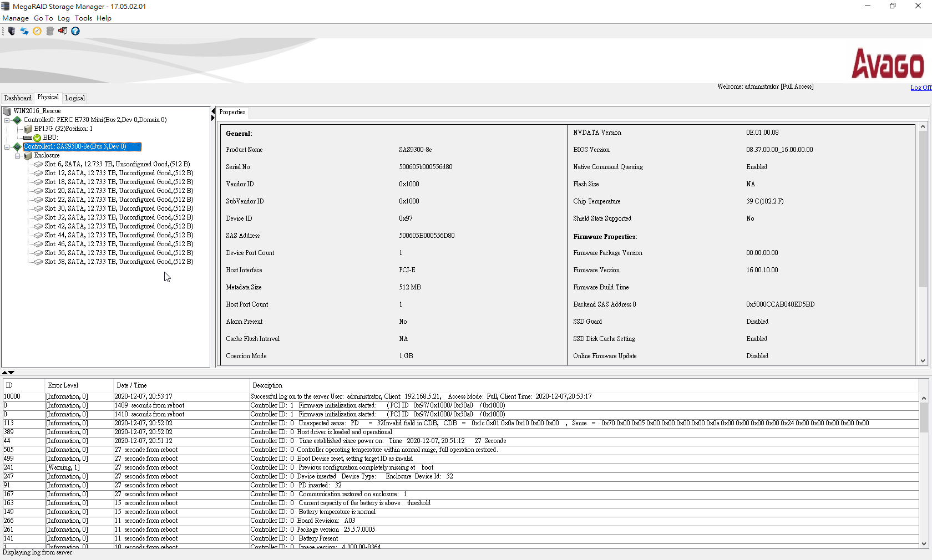
Task: Collapse the Controller0 PERC H730 tree node
Action: (x=7, y=120)
